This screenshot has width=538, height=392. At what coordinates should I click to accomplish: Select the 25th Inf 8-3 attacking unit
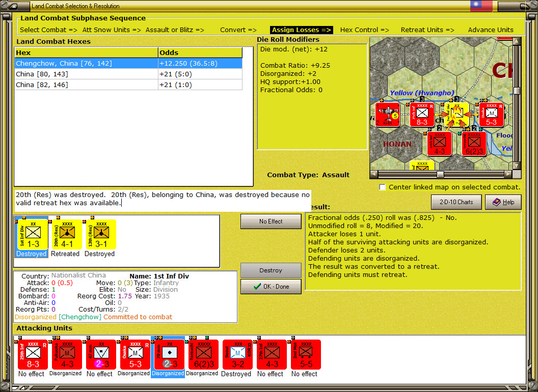tap(33, 355)
